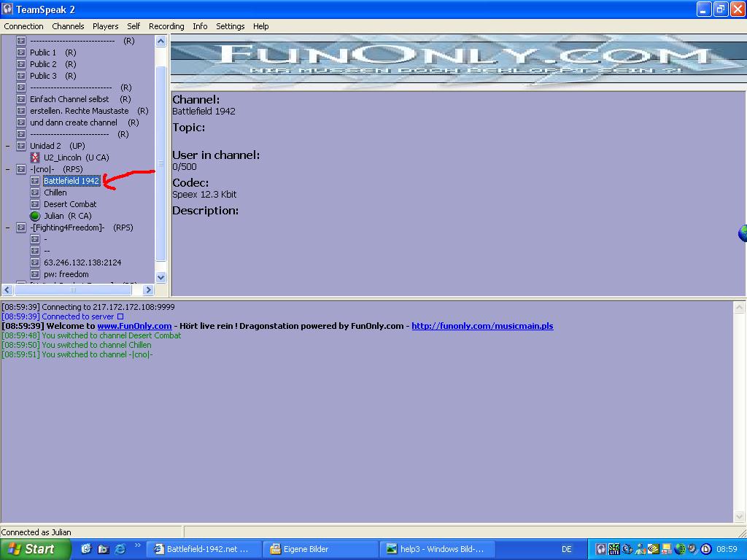Click the TeamSpeak headphones icon in the system tray
The image size is (747, 560).
(x=601, y=549)
